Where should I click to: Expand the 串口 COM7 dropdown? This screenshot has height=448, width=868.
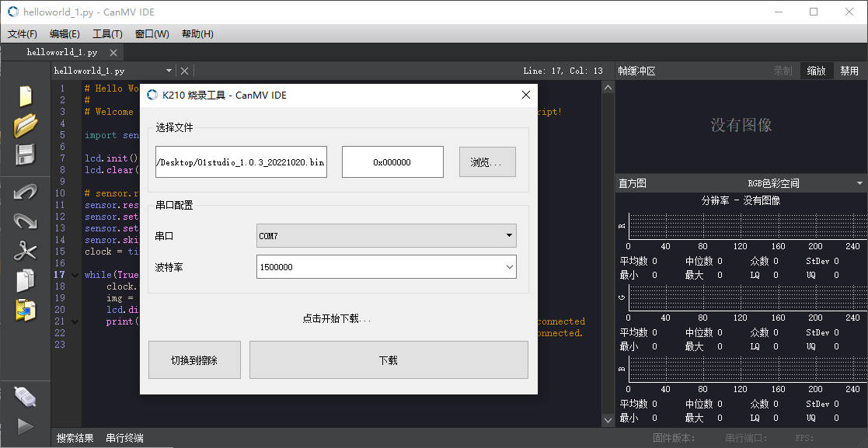(386, 235)
